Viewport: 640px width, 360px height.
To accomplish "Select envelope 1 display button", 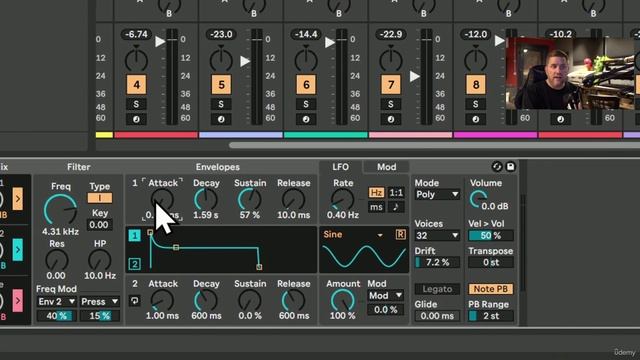I will pos(134,236).
